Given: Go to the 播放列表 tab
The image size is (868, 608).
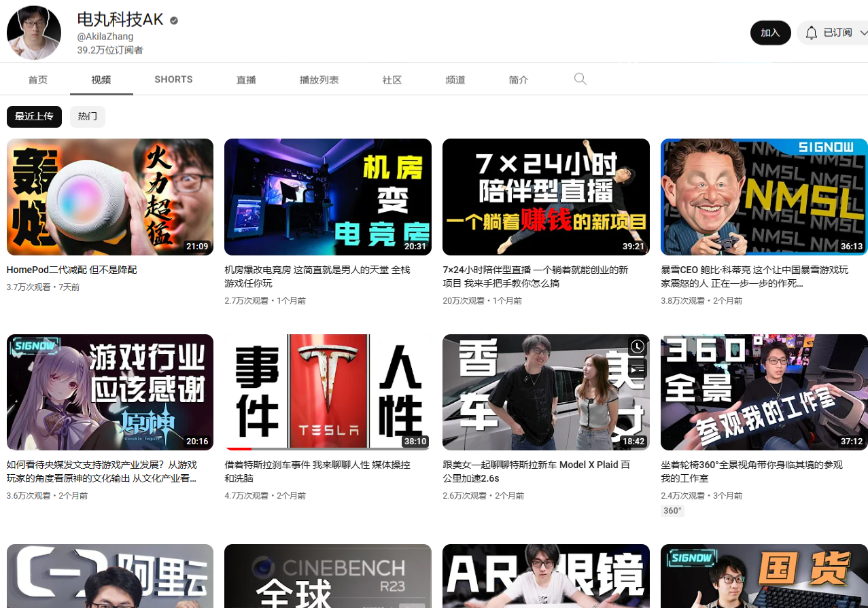Looking at the screenshot, I should pyautogui.click(x=319, y=79).
